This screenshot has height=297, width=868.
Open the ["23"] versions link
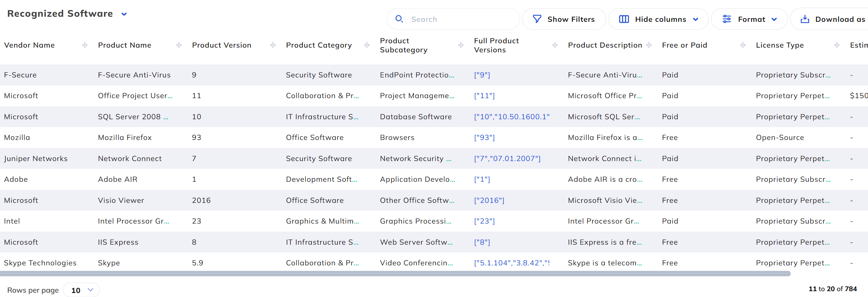[484, 221]
